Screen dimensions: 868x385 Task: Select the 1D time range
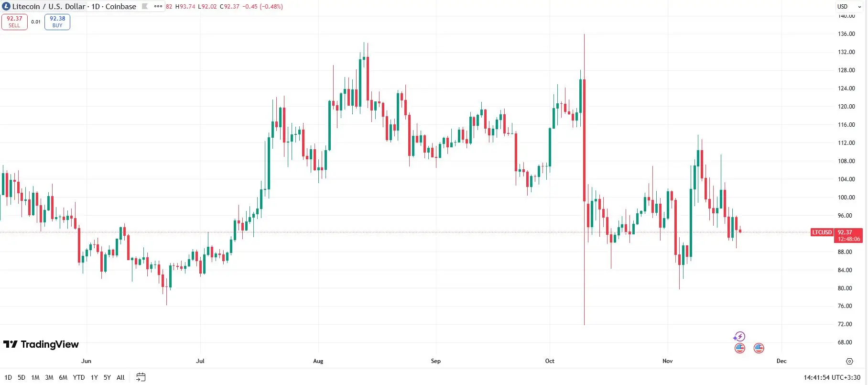8,377
